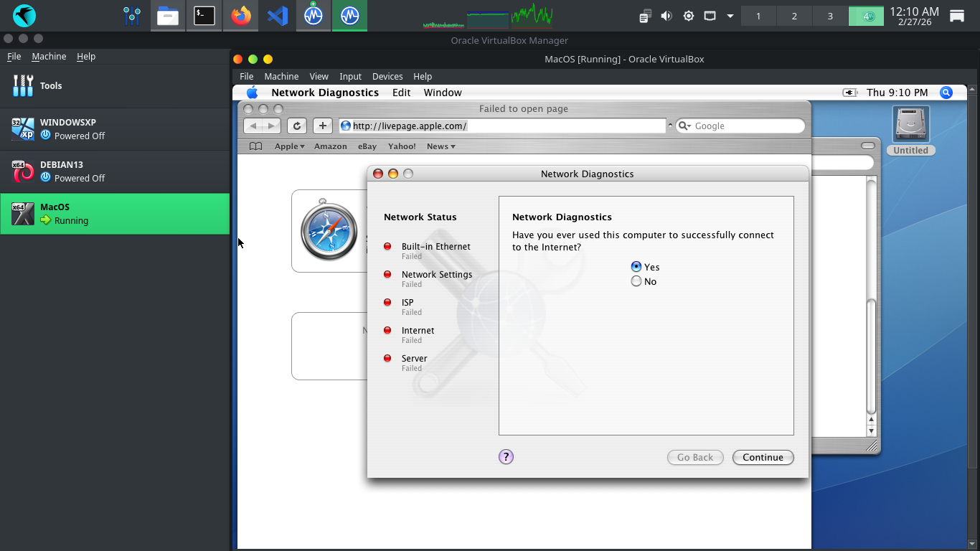Launch Firefox from the taskbar
980x551 pixels.
coord(241,15)
